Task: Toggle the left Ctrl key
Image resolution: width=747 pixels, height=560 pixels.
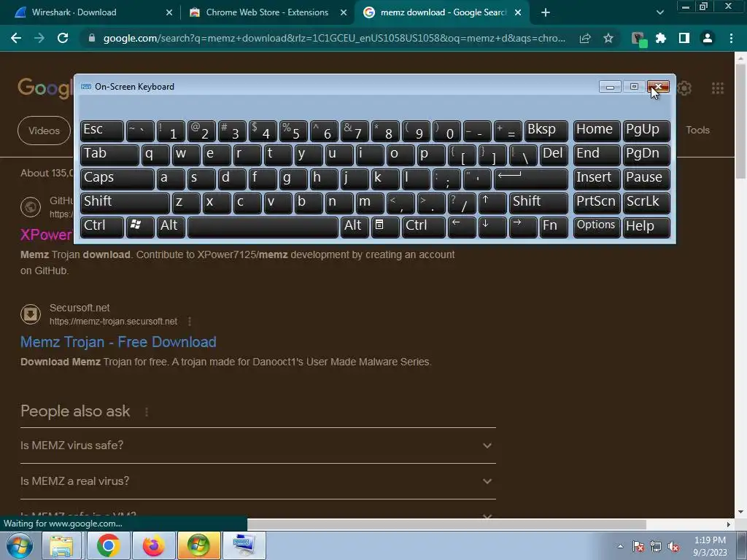Action: click(102, 226)
